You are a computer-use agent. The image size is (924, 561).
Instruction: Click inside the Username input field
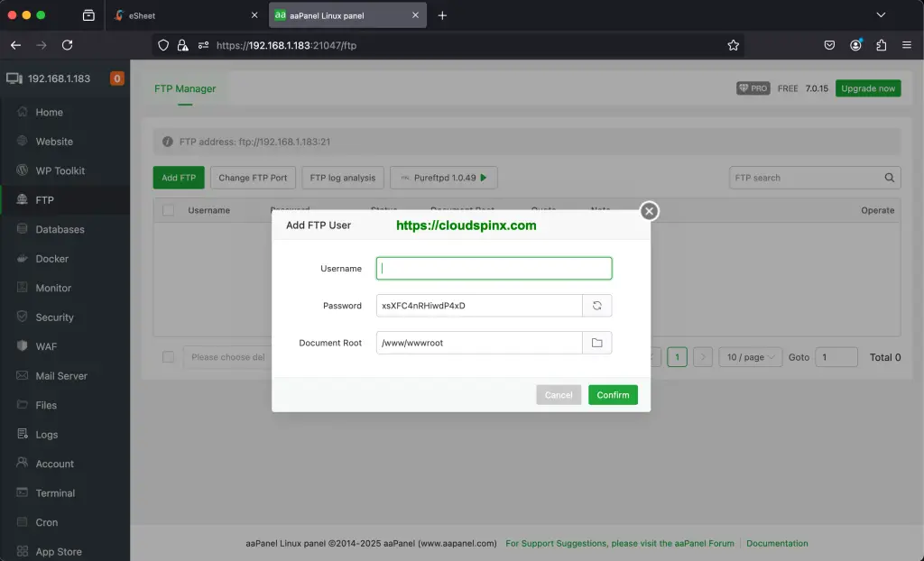click(x=494, y=268)
